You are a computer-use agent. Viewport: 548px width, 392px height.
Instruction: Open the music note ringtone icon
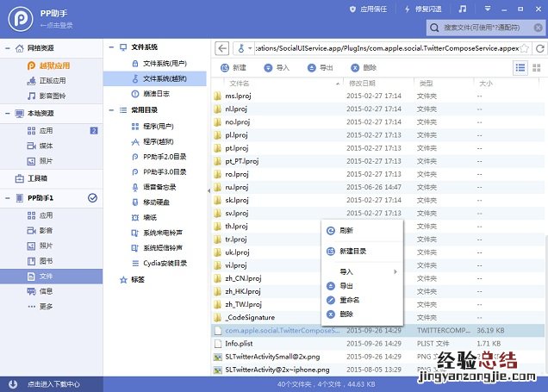click(463, 9)
